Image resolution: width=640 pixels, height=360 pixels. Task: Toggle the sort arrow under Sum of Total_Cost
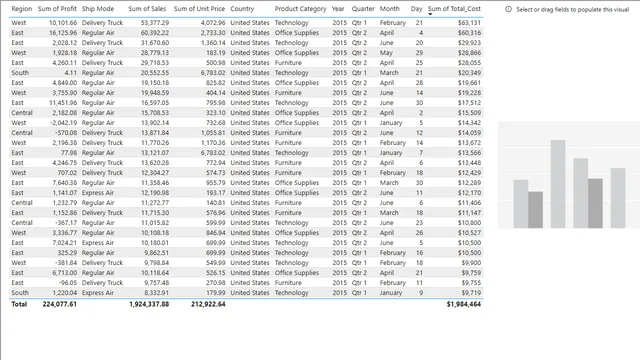click(430, 14)
